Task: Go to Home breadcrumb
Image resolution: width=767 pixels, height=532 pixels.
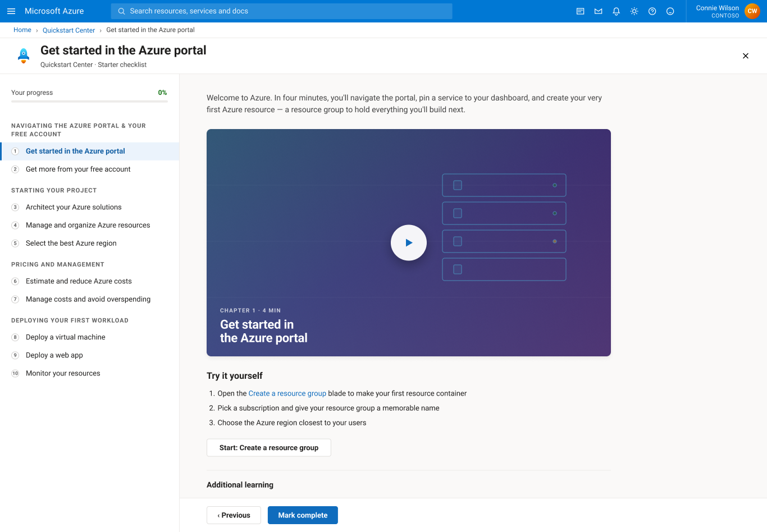Action: pyautogui.click(x=22, y=30)
